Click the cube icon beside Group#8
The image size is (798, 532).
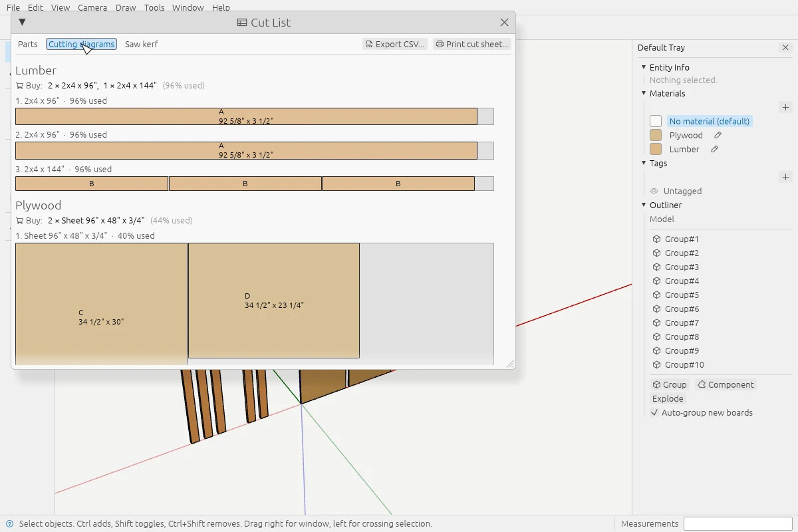point(656,337)
